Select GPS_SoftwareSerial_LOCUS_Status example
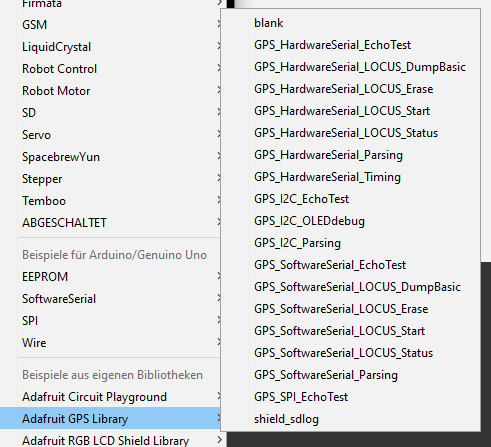 [351, 353]
